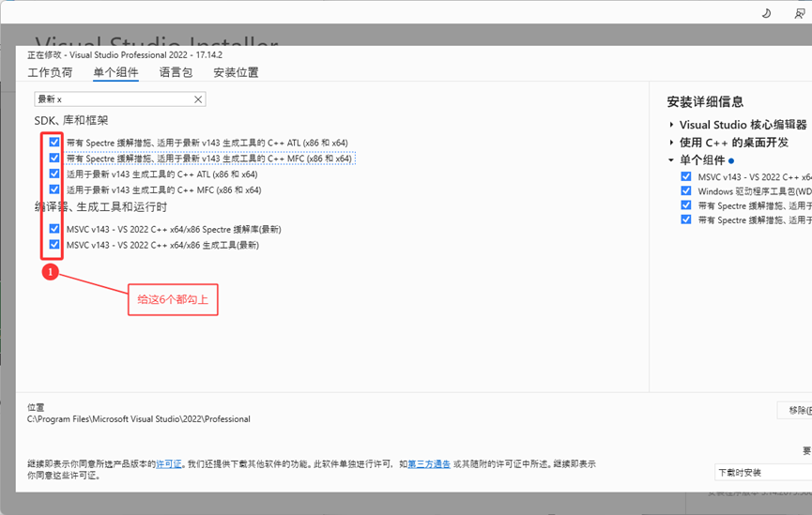Uncheck Spectre C++ MFC (x86 和 x64) checkbox

(x=54, y=158)
